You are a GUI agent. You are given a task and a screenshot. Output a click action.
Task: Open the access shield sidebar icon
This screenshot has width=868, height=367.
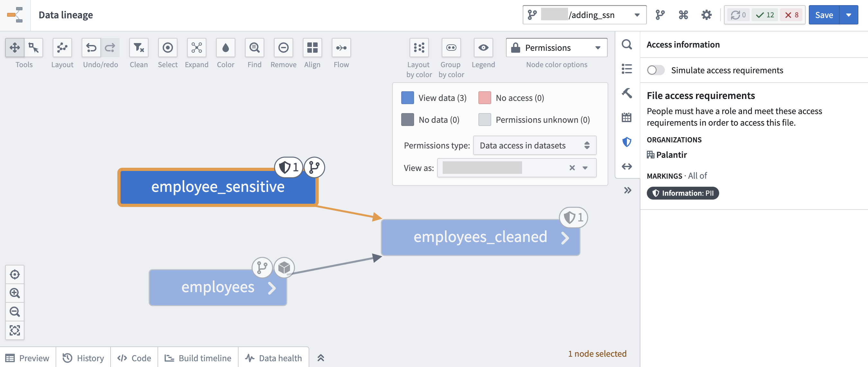point(627,142)
